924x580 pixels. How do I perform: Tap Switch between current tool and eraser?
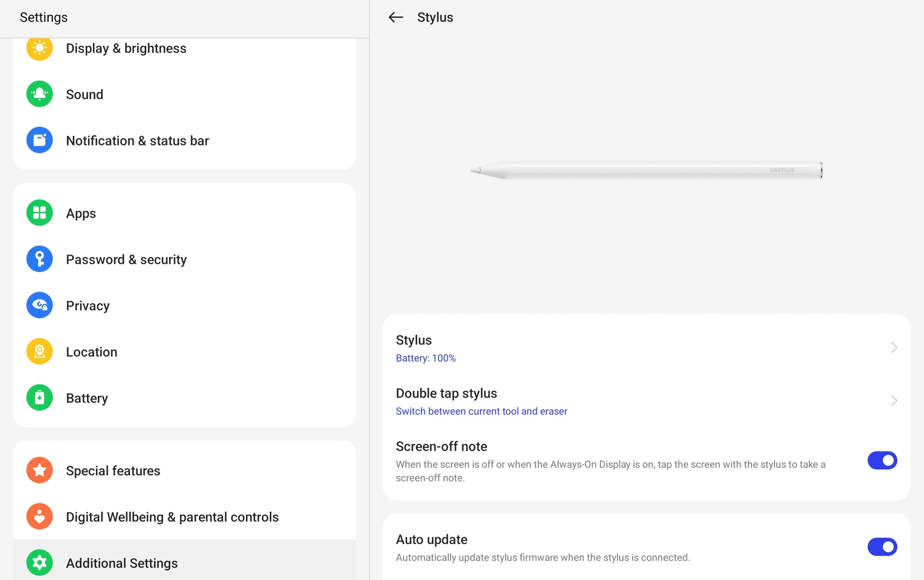click(481, 411)
